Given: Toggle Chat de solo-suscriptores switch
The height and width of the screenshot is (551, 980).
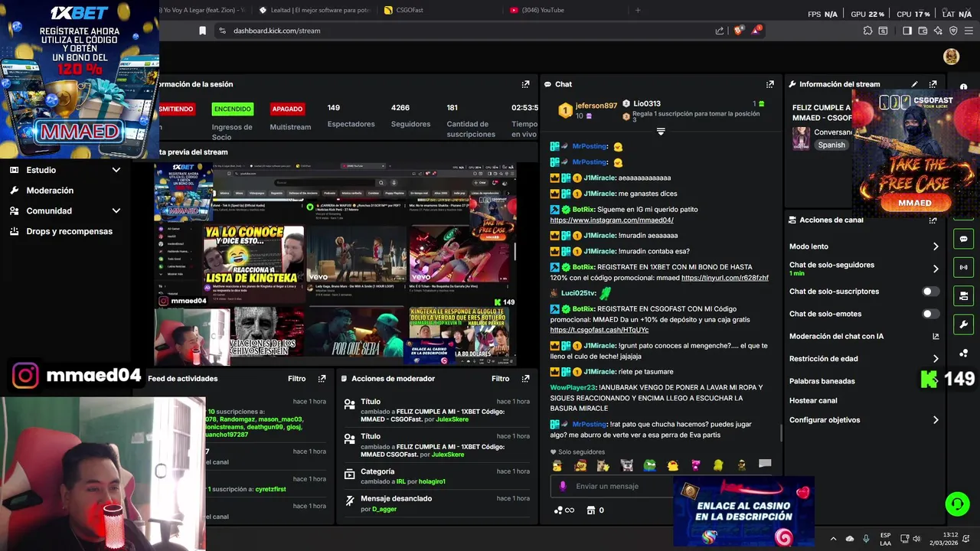Looking at the screenshot, I should 930,292.
